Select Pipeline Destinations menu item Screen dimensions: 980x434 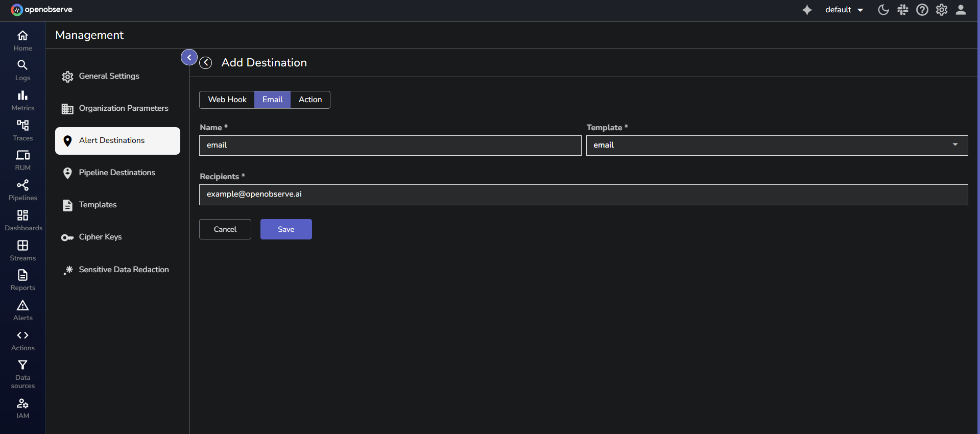117,173
